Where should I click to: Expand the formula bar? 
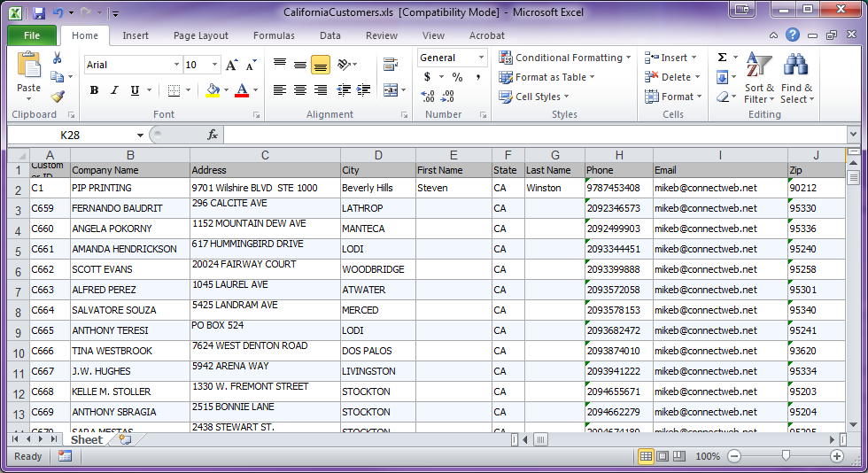(853, 134)
